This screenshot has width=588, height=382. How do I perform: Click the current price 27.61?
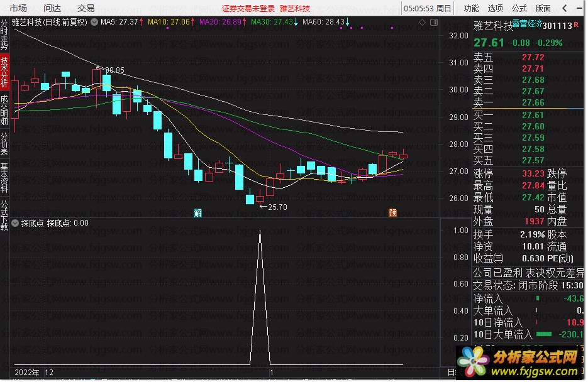tap(489, 43)
